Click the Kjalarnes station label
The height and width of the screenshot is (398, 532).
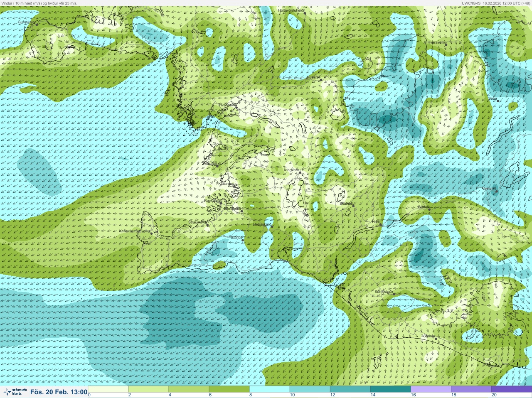pos(226,183)
